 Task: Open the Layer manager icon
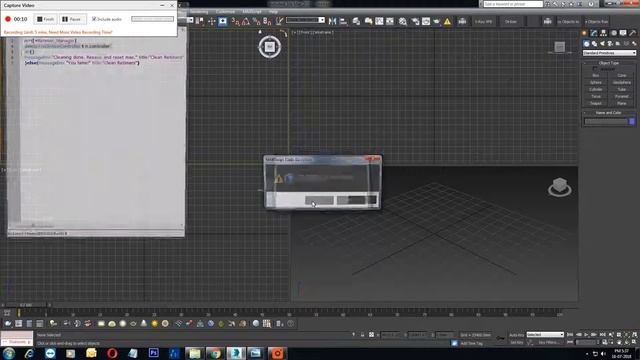(356, 21)
